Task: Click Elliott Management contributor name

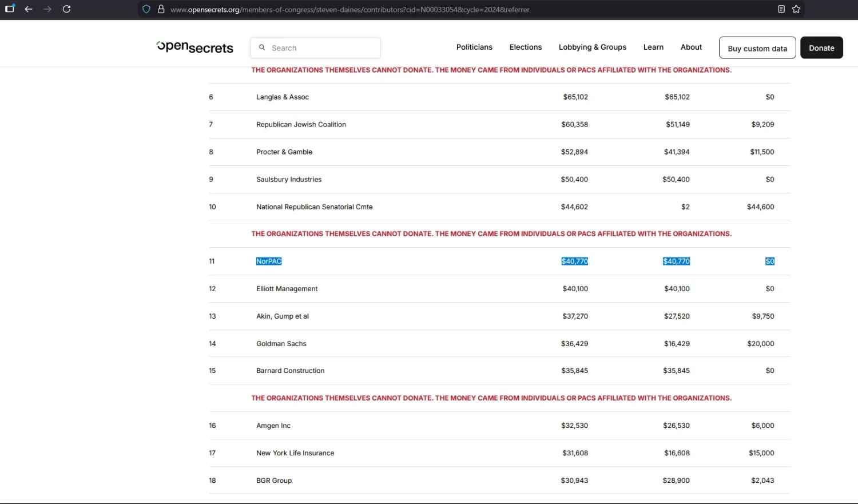Action: click(287, 289)
